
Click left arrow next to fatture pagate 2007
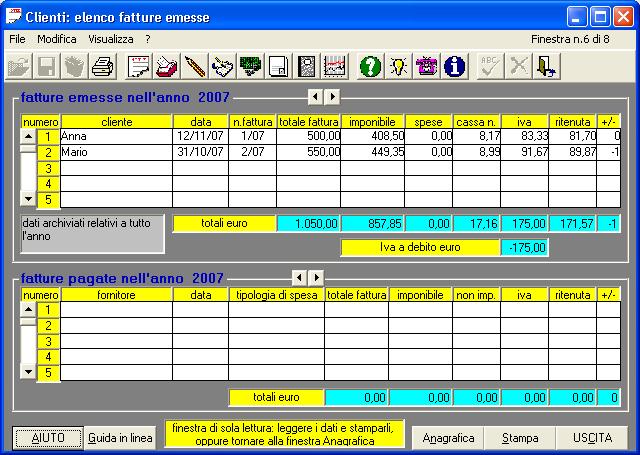click(x=299, y=277)
